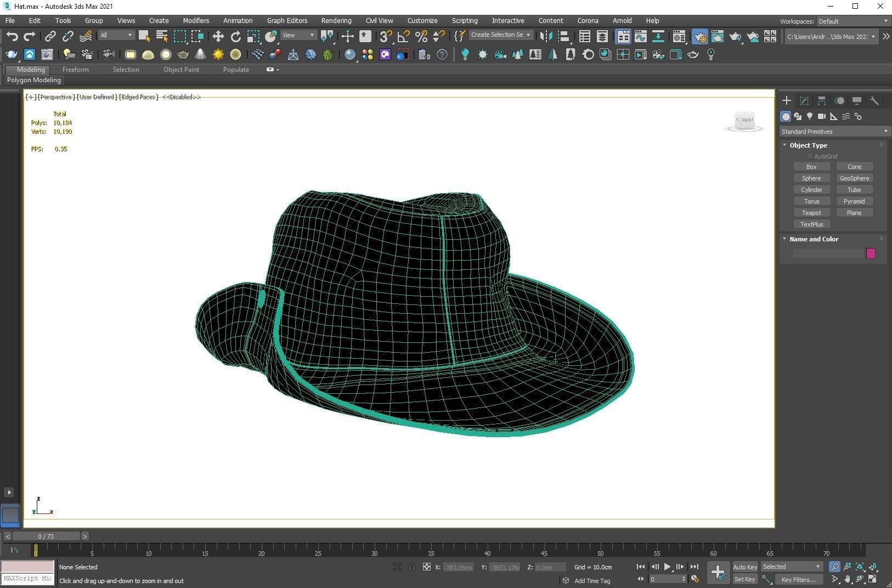Image resolution: width=892 pixels, height=588 pixels.
Task: Toggle Absolute/Offset transform type-in mode
Action: (x=427, y=567)
